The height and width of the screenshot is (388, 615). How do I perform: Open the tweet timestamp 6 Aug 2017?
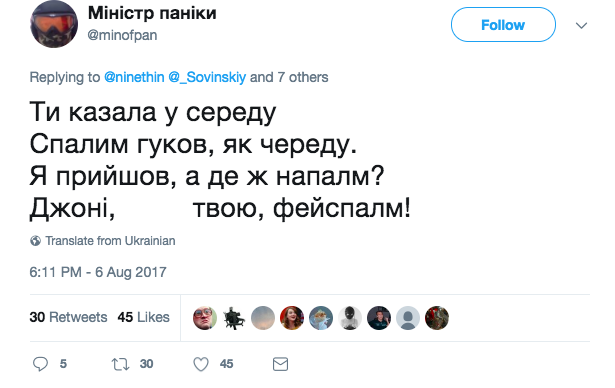tap(98, 272)
